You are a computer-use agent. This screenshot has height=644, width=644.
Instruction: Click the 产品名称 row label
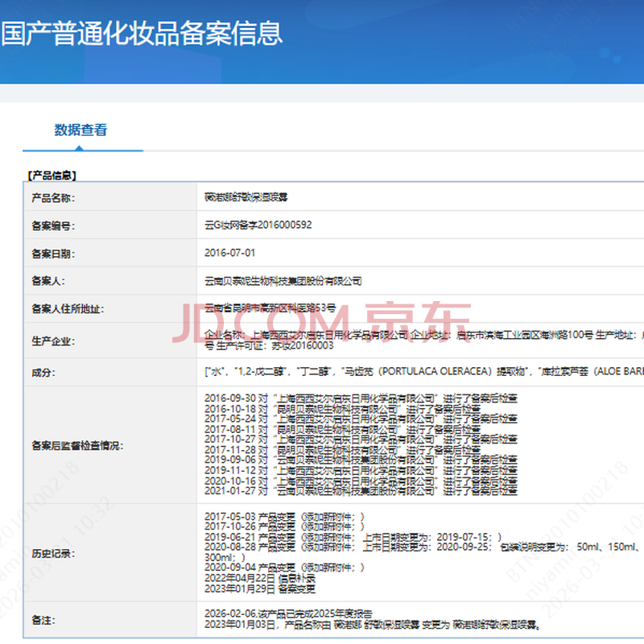[53, 197]
